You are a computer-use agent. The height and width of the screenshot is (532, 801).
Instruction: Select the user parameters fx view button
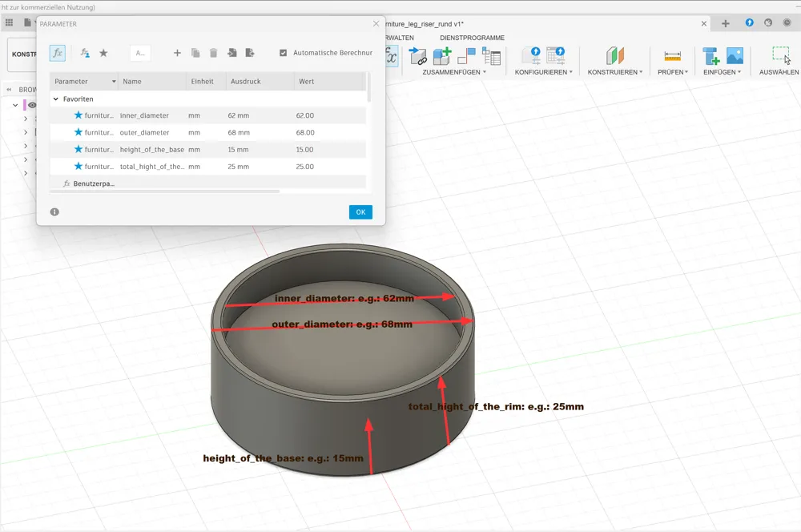(x=57, y=53)
